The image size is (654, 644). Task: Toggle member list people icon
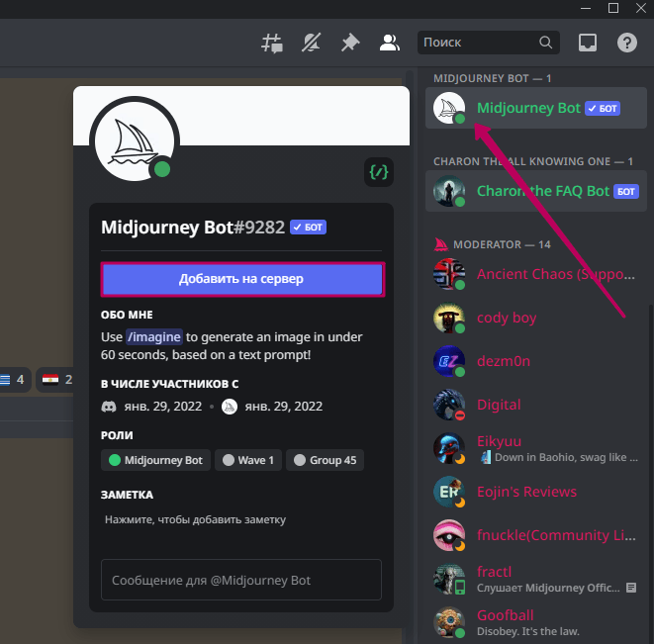[390, 43]
